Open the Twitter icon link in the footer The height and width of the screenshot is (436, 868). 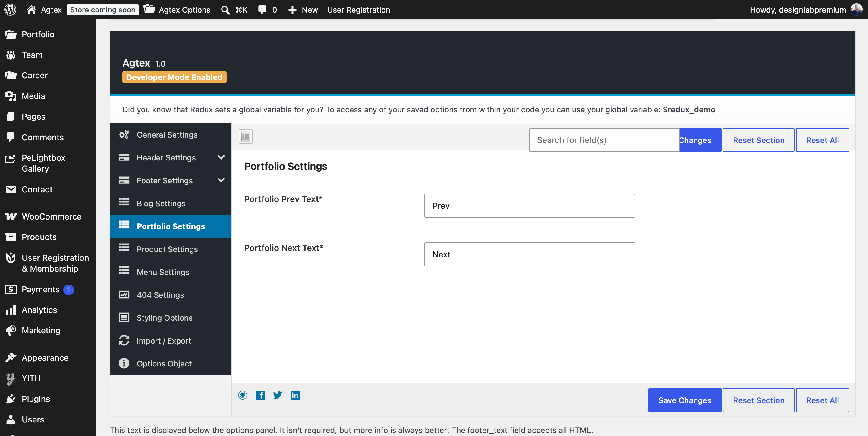(x=277, y=395)
